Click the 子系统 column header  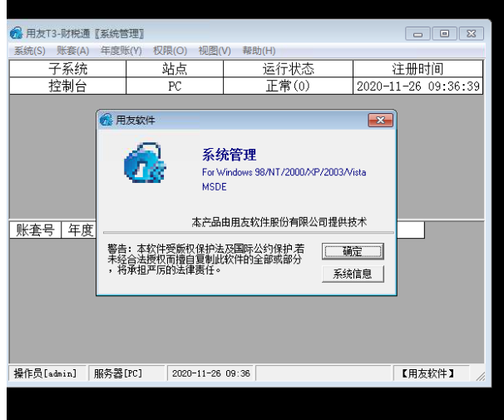point(68,69)
